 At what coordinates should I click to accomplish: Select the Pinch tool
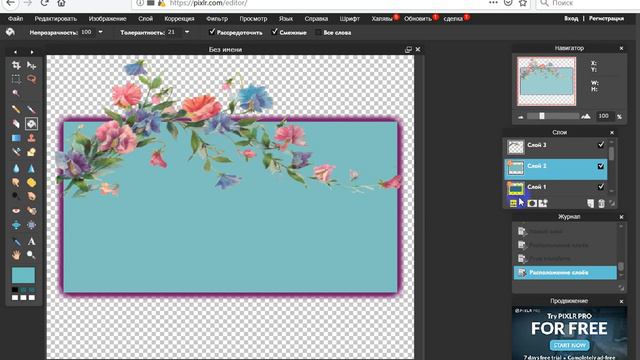(31, 225)
